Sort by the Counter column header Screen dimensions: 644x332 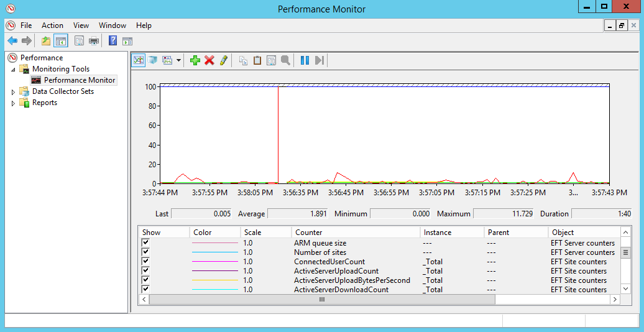(x=356, y=233)
